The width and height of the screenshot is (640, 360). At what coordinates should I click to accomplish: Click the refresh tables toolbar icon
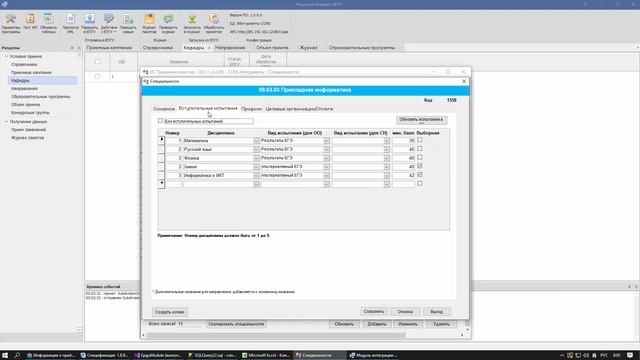[x=49, y=23]
